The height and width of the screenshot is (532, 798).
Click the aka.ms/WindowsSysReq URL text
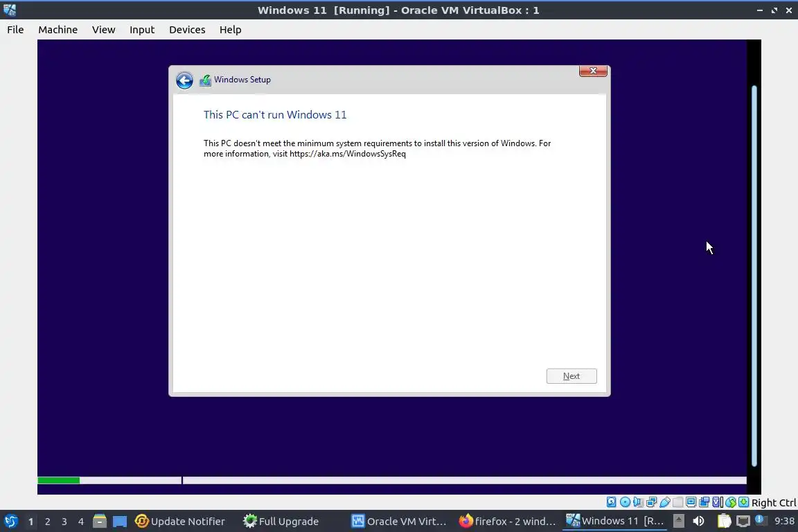coord(348,154)
